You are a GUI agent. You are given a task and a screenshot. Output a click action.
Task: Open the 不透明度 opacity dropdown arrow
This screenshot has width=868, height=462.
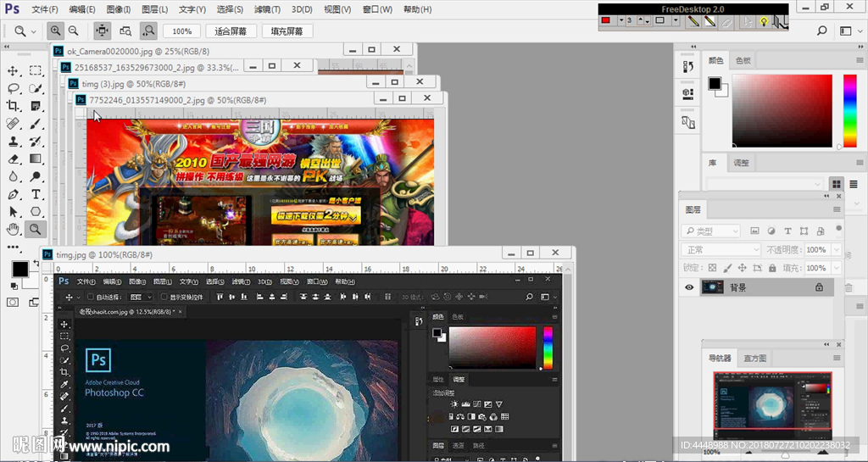(837, 249)
